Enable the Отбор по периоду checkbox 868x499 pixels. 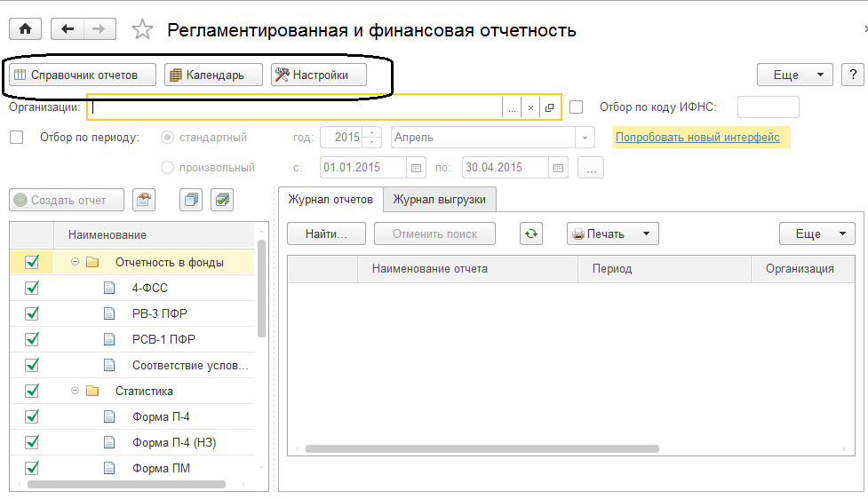point(17,138)
